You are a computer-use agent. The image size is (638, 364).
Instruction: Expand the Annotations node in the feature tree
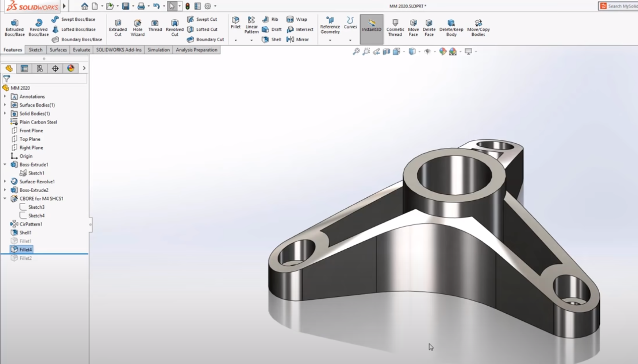[x=4, y=96]
